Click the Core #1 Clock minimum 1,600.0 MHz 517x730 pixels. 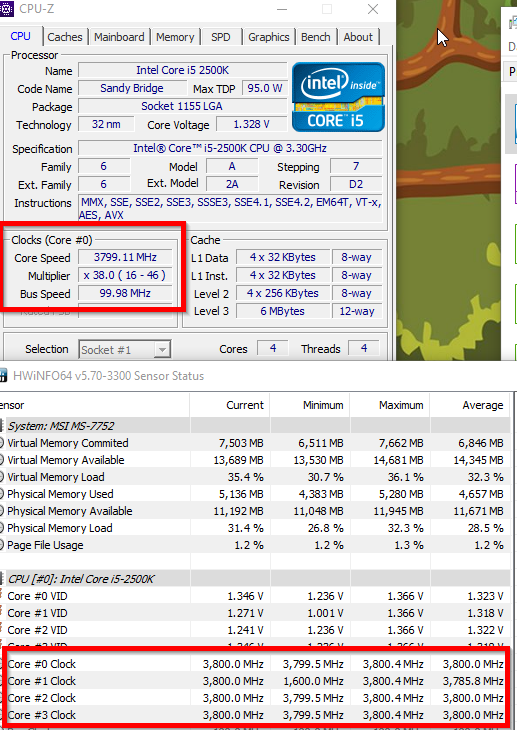pyautogui.click(x=313, y=681)
